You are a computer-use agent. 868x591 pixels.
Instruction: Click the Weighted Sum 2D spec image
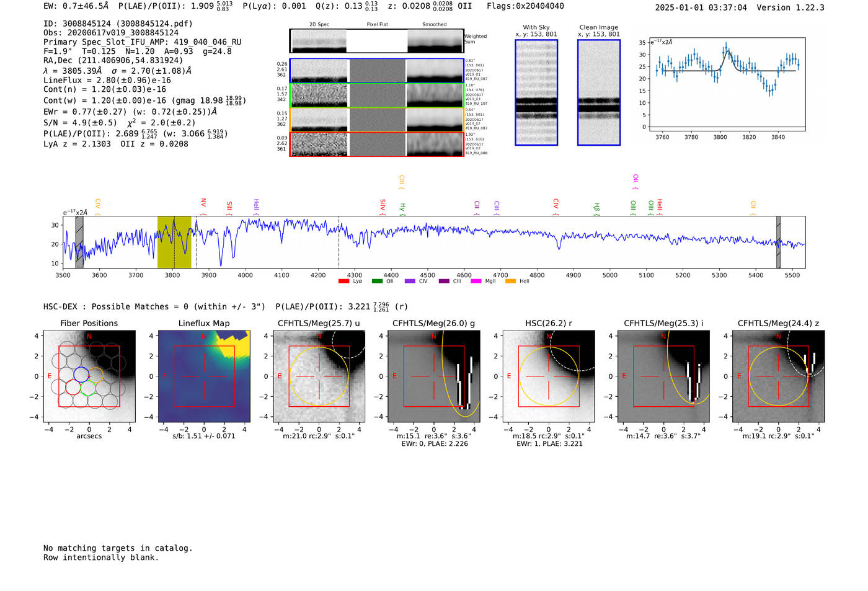319,41
